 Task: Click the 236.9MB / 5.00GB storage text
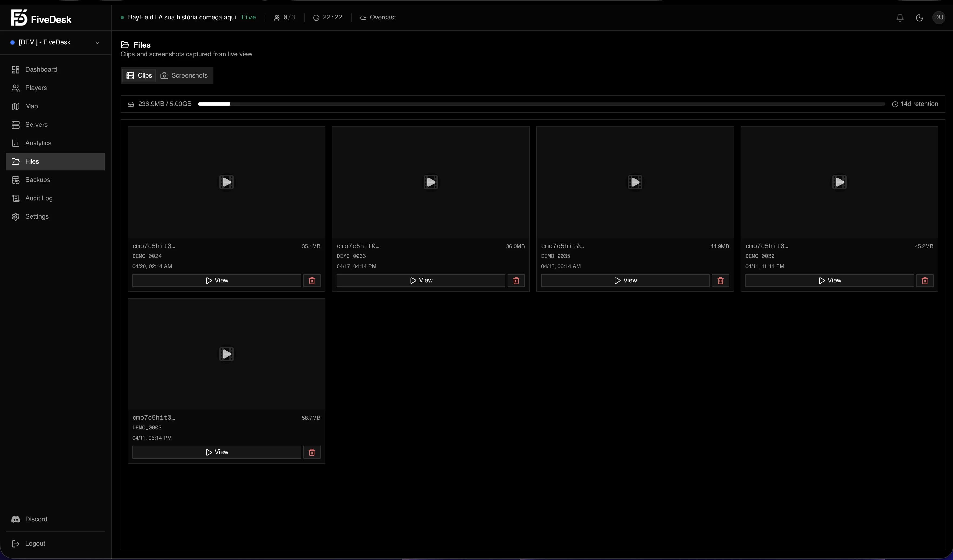click(x=165, y=104)
